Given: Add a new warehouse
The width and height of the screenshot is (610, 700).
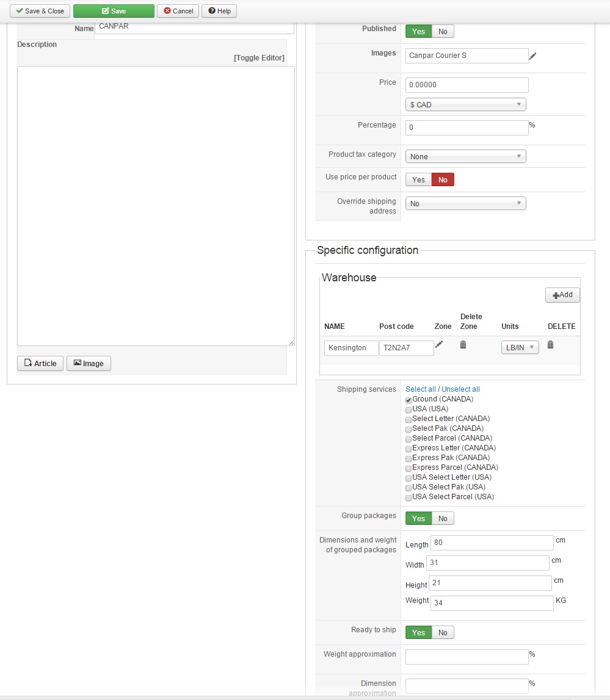Looking at the screenshot, I should click(562, 295).
